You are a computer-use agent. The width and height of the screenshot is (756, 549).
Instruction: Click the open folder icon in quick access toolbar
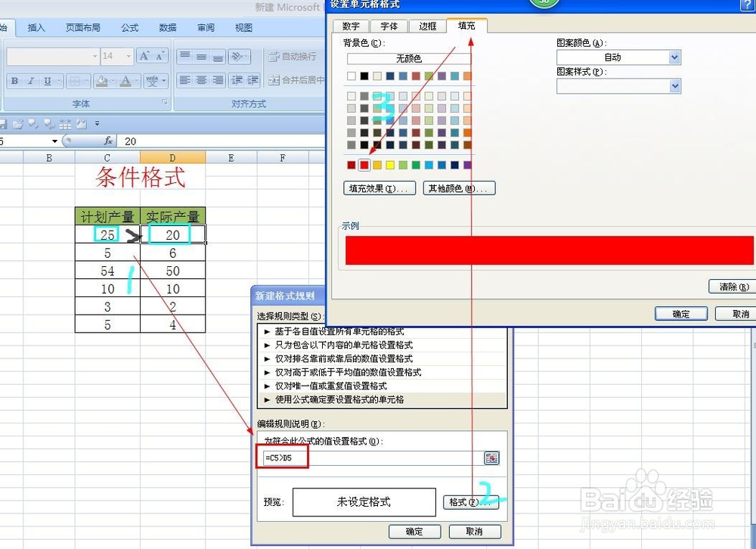(18, 124)
